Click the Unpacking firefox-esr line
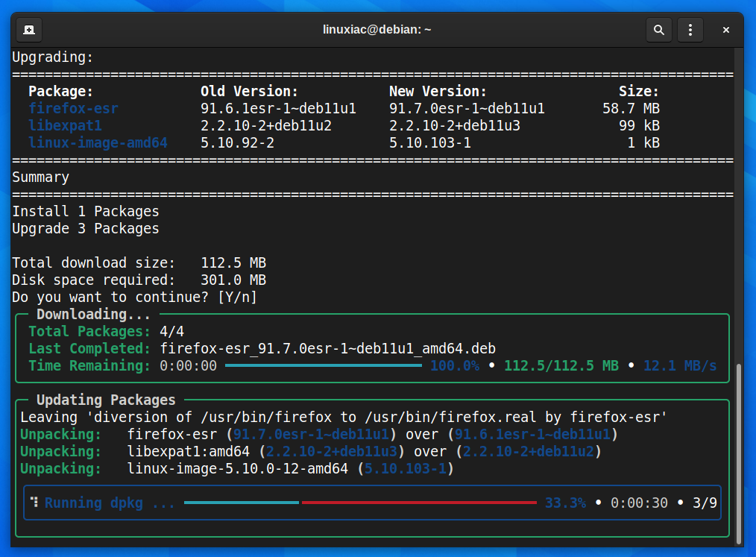The image size is (756, 557). coord(318,434)
